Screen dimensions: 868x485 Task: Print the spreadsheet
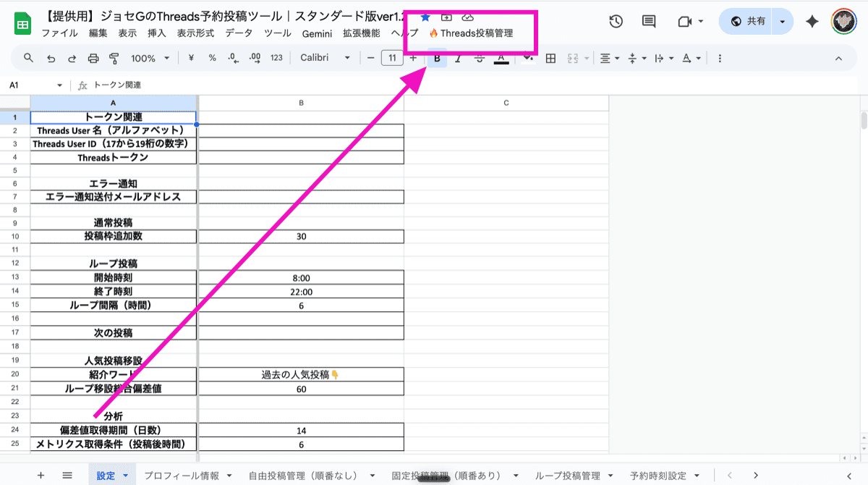click(x=93, y=58)
